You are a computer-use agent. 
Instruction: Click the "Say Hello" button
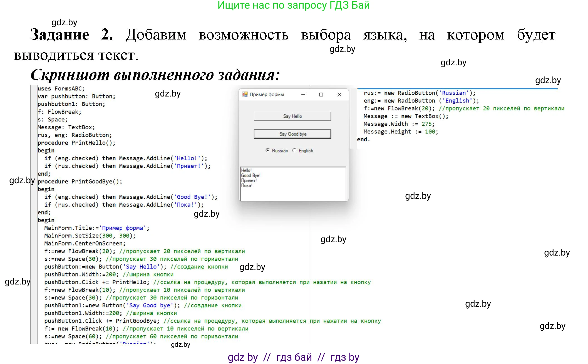tap(292, 116)
